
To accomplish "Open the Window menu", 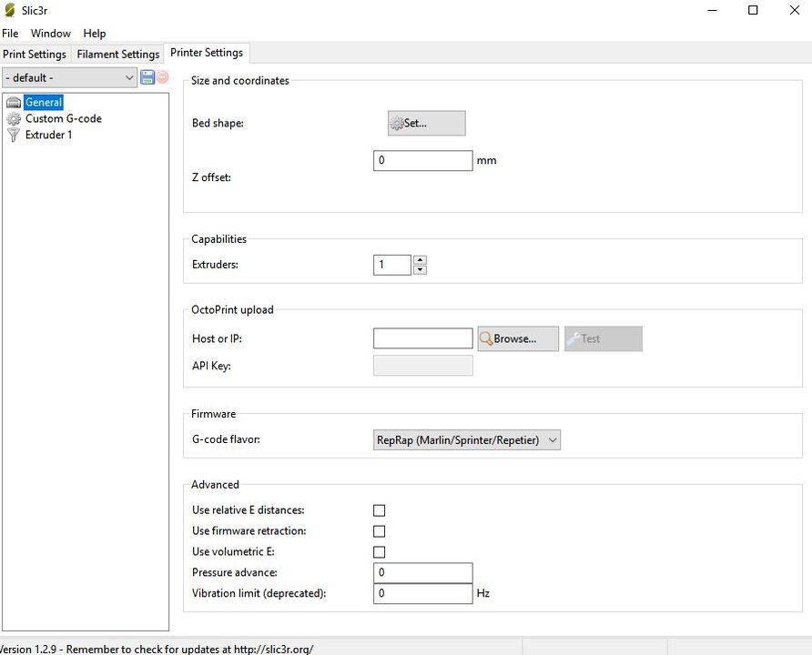I will (x=51, y=33).
